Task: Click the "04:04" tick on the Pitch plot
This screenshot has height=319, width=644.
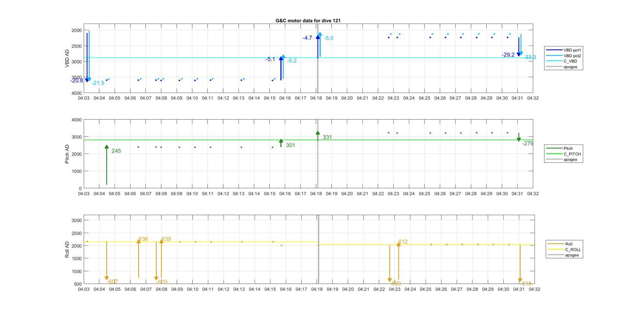Action: point(99,193)
